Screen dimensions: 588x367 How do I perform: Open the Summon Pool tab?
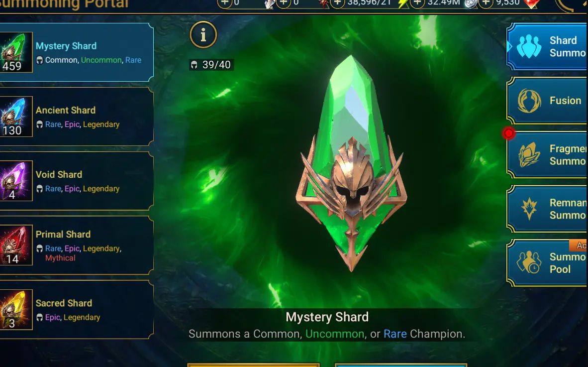point(547,263)
